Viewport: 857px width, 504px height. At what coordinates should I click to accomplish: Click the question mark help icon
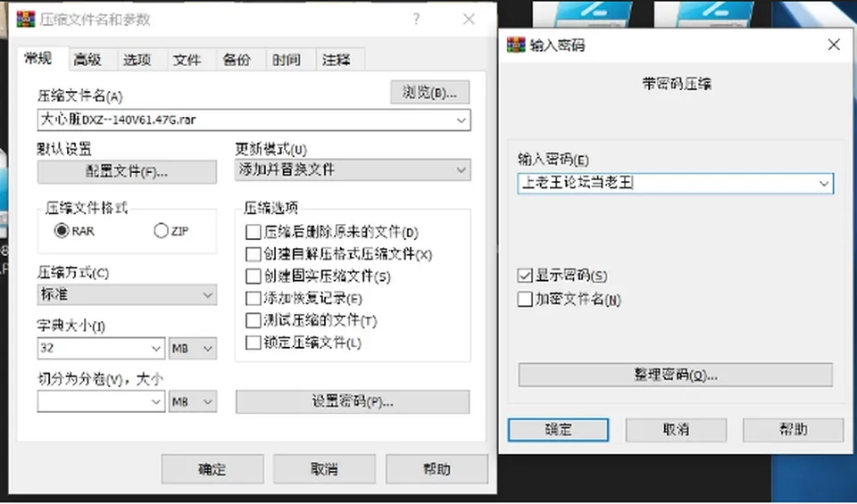point(417,19)
